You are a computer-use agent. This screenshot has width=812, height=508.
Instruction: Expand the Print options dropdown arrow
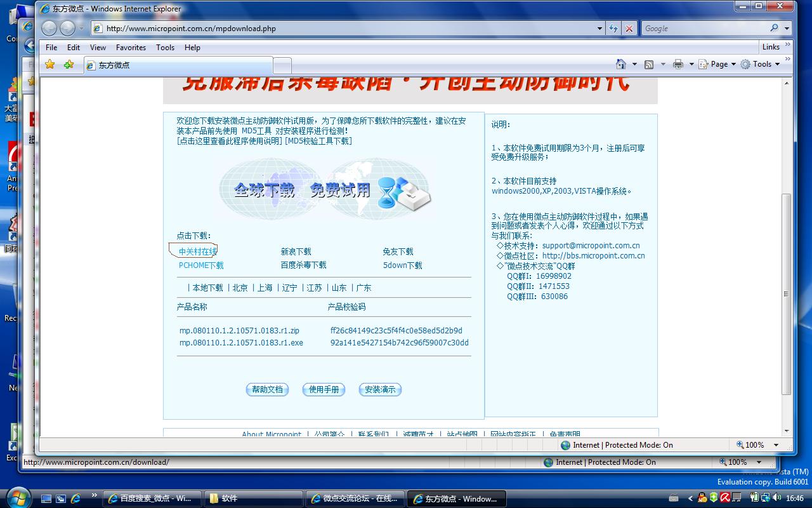(691, 64)
